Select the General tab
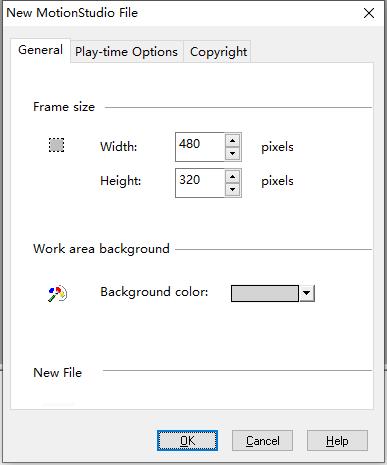The image size is (387, 465). 40,50
